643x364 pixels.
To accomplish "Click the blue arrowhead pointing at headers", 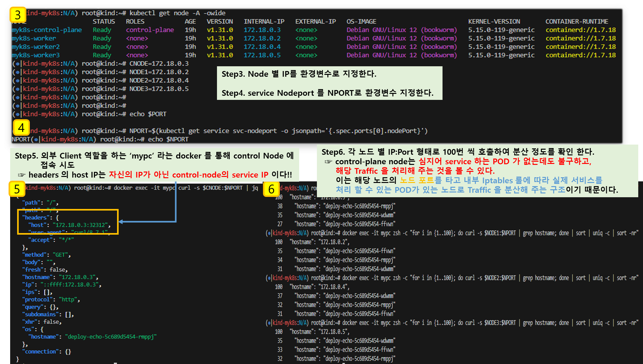I will pos(121,222).
